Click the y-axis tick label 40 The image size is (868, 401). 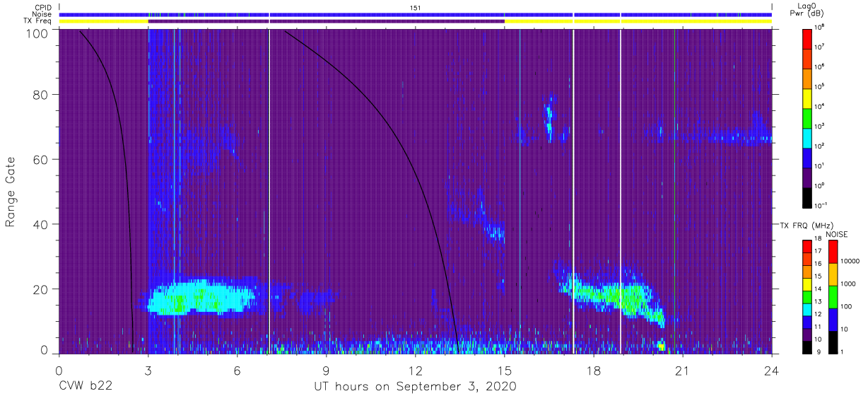click(x=41, y=225)
